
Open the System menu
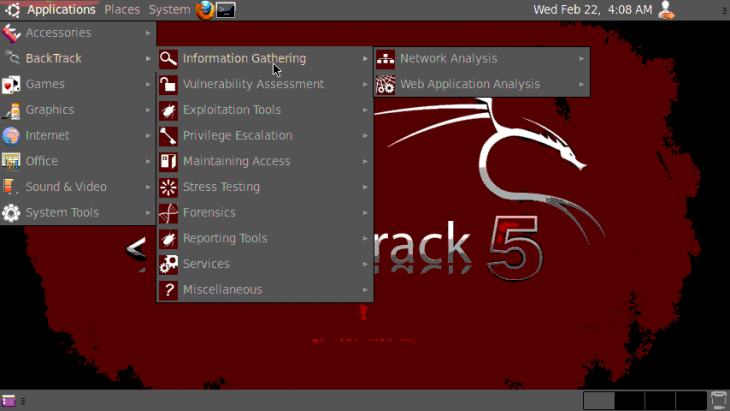[169, 10]
